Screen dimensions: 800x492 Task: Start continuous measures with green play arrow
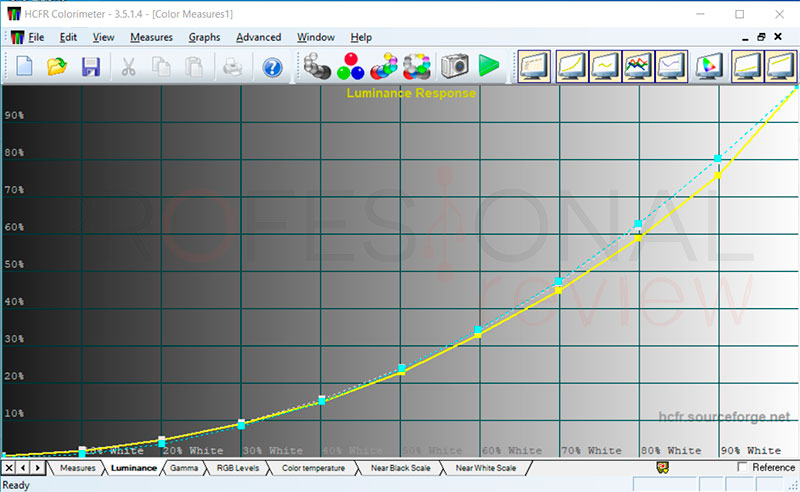point(489,66)
